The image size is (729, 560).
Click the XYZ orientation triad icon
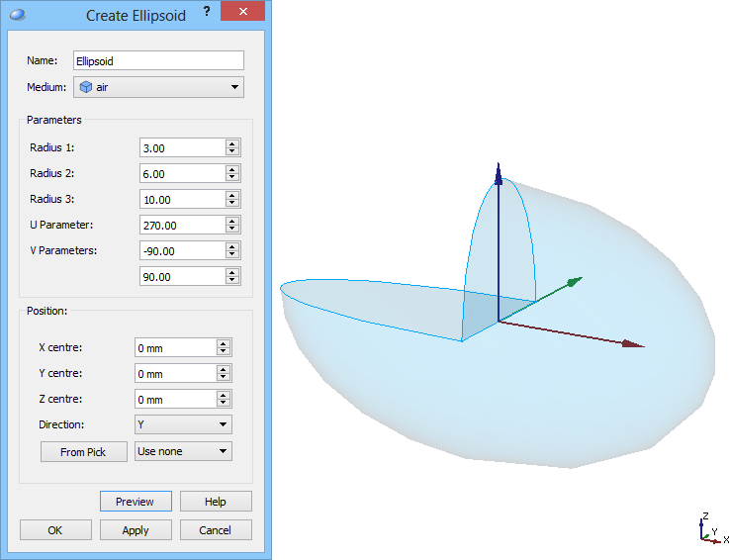[x=713, y=528]
